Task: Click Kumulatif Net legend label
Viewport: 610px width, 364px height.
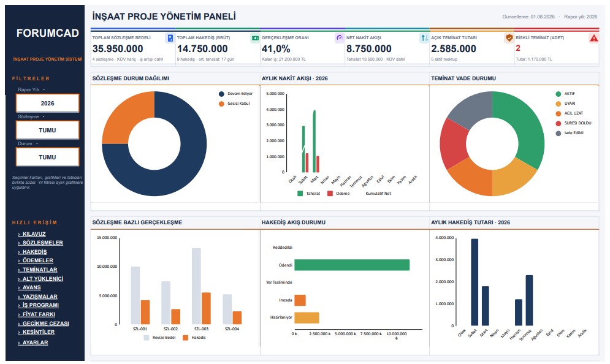Action: pos(378,193)
